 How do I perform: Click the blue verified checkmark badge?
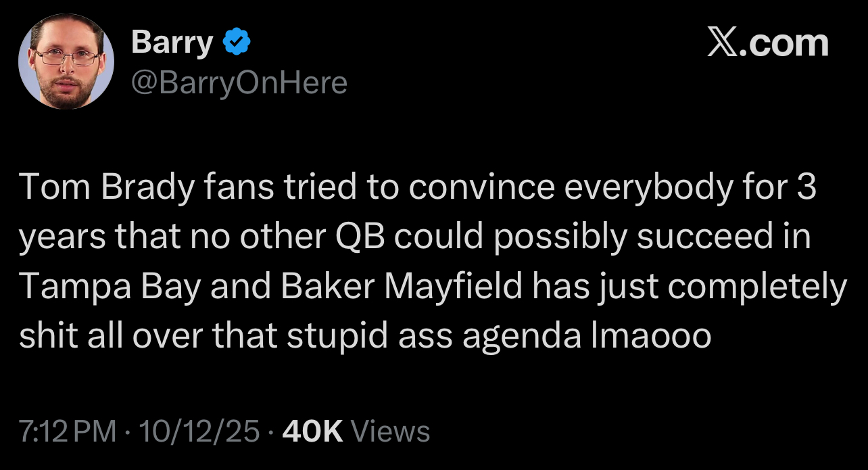(237, 43)
